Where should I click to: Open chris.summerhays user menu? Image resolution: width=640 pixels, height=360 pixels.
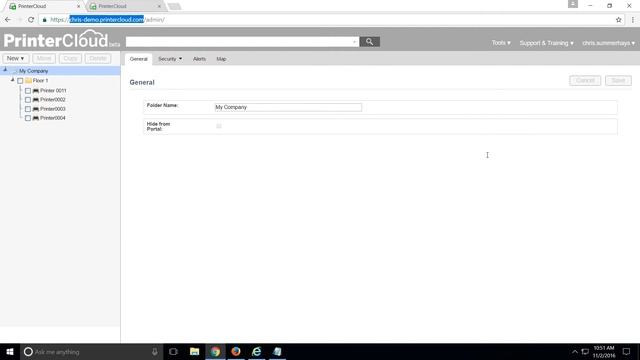pyautogui.click(x=609, y=43)
